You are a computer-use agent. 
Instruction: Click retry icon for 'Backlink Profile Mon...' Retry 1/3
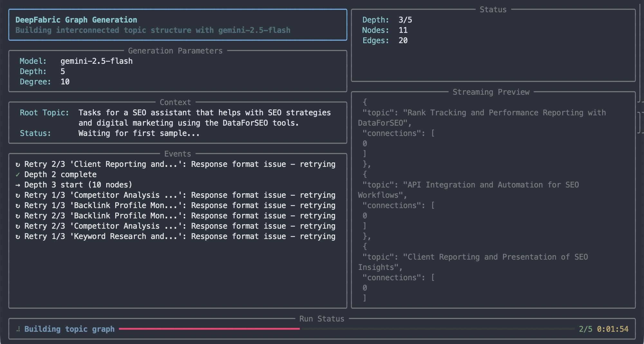pos(18,205)
